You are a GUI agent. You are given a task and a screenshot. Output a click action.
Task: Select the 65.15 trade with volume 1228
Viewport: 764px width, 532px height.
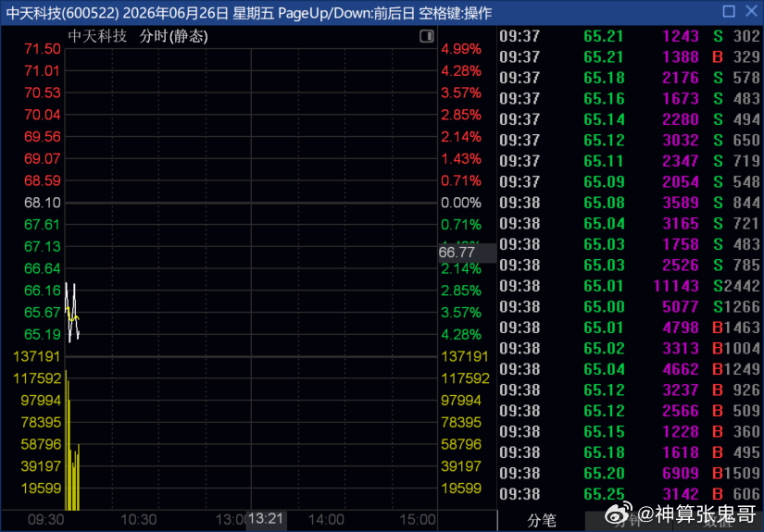(630, 432)
